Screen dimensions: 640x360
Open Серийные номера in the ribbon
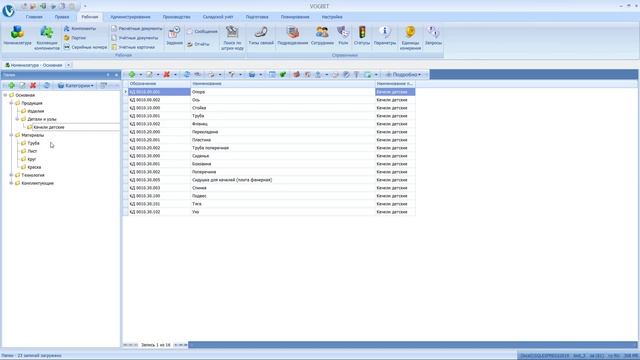85,47
